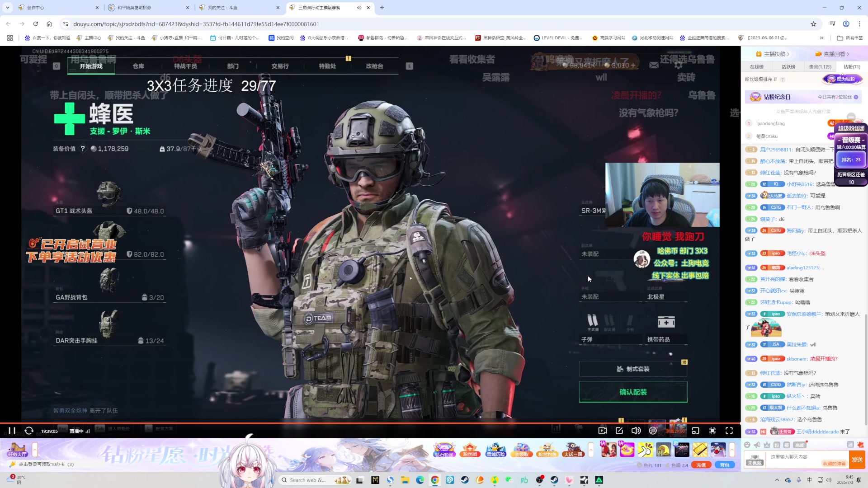The image size is (868, 488).
Task: Bookmark this page with the star icon
Action: tap(813, 24)
